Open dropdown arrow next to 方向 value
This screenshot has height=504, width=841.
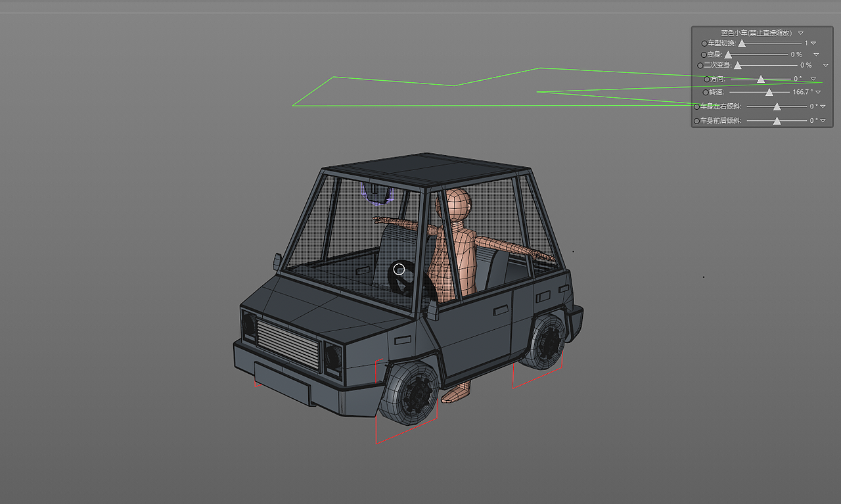coord(813,79)
